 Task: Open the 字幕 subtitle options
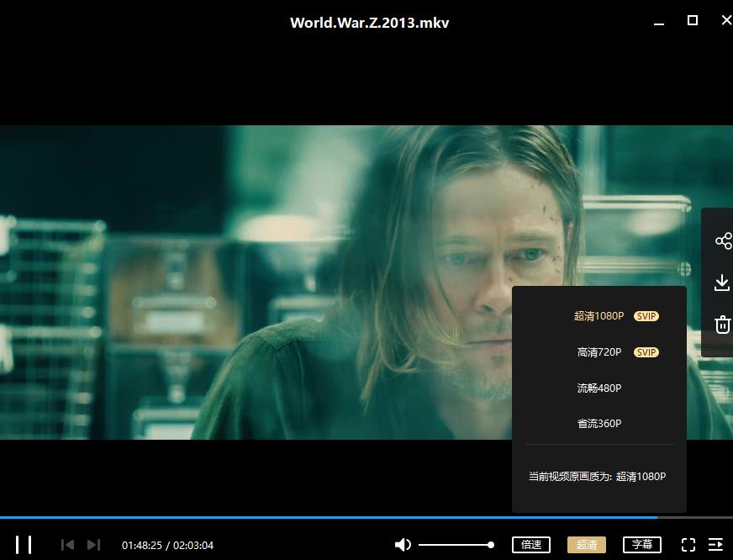[x=642, y=545]
